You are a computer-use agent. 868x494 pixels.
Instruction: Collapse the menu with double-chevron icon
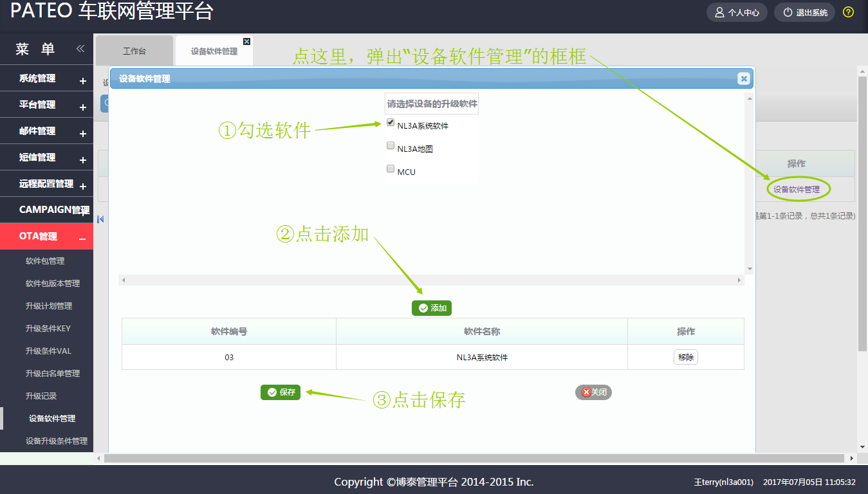tap(80, 49)
